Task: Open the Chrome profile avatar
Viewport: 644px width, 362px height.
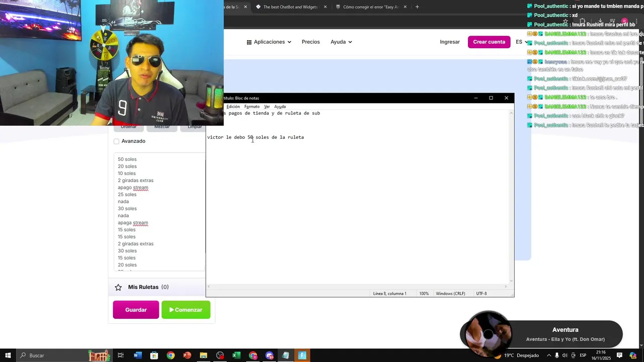Action: point(624,21)
